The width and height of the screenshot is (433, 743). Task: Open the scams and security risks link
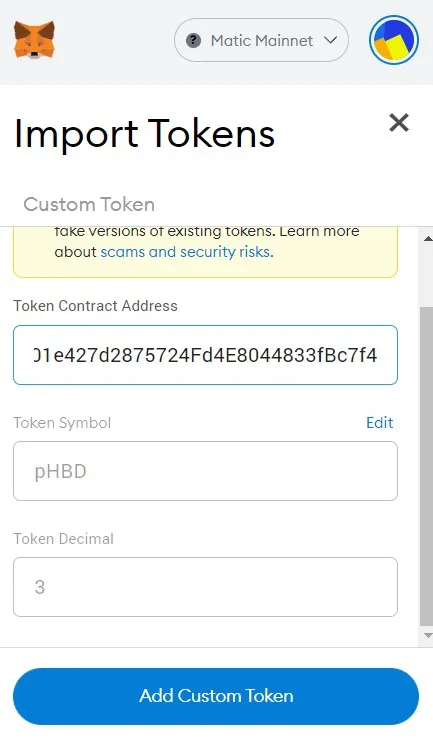click(186, 252)
